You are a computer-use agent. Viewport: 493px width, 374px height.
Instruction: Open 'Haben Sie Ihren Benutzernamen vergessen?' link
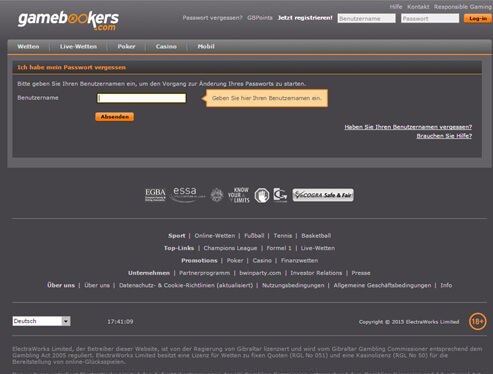(x=408, y=127)
